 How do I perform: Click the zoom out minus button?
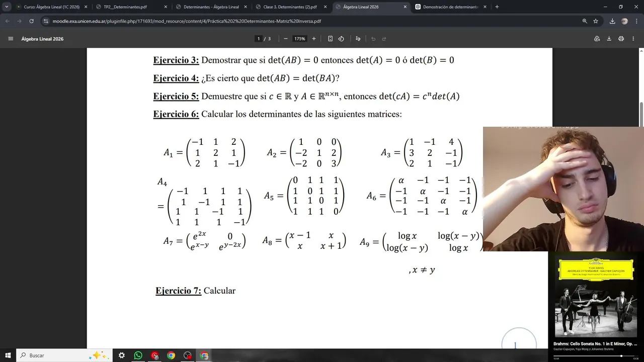286,39
